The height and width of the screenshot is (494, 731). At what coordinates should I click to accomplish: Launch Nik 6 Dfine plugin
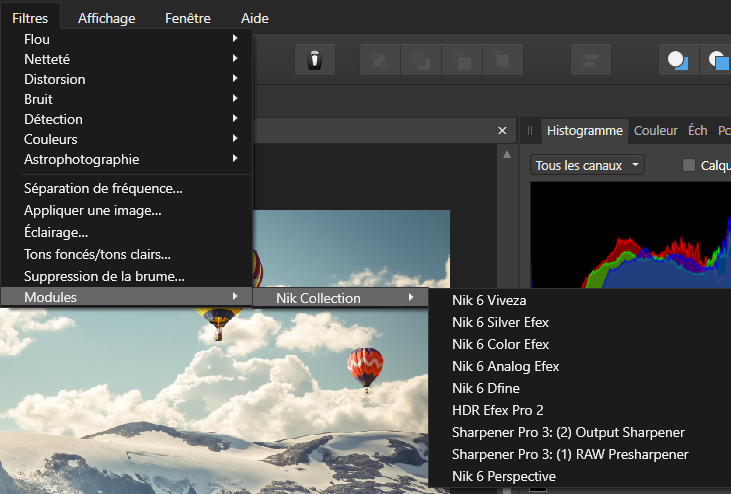coord(579,388)
